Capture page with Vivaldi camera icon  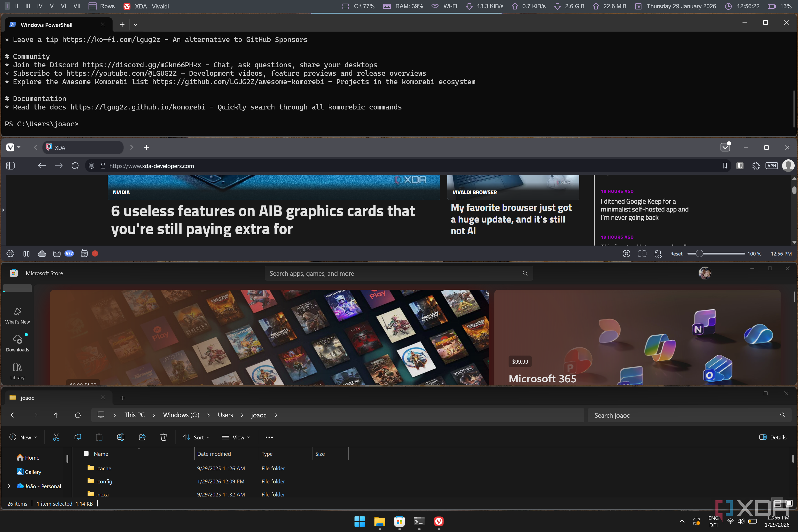point(626,253)
